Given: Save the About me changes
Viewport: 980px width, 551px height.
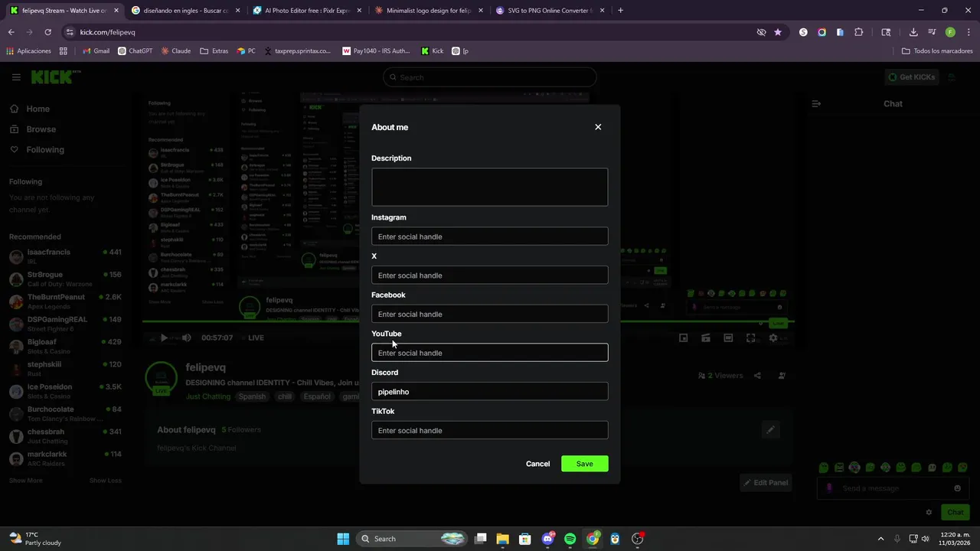Looking at the screenshot, I should [x=584, y=464].
